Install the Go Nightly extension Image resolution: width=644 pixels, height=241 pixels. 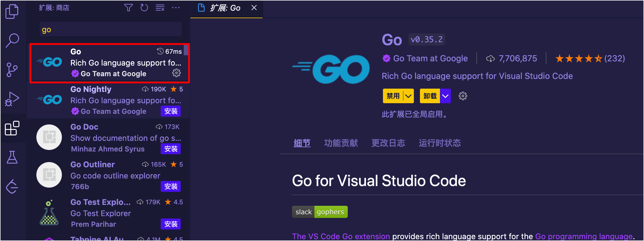point(171,111)
